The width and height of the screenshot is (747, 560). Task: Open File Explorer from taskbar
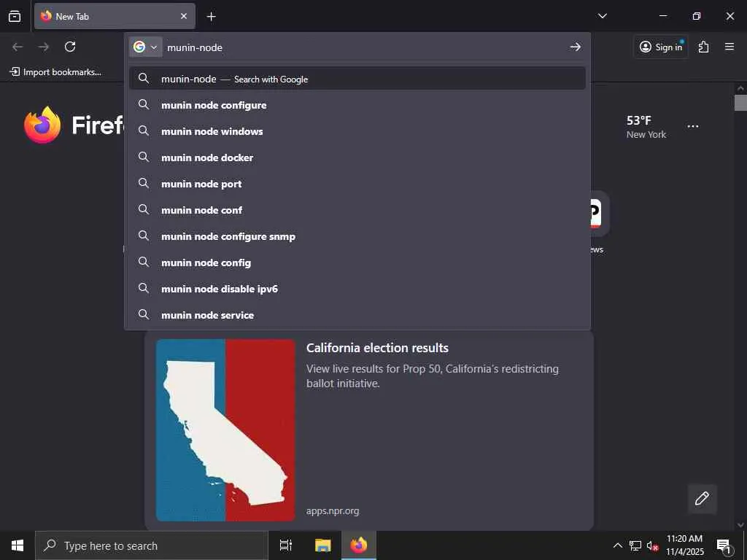click(x=322, y=545)
